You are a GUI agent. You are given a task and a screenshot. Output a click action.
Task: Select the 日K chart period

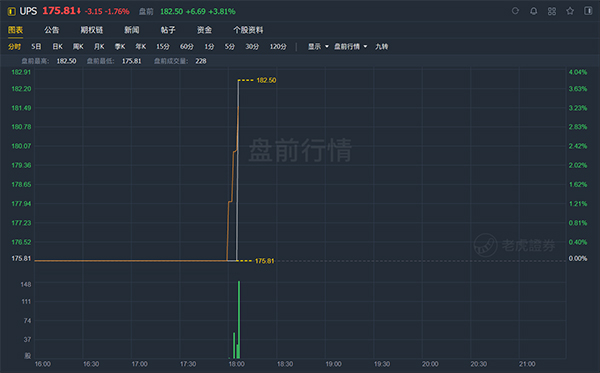(57, 47)
